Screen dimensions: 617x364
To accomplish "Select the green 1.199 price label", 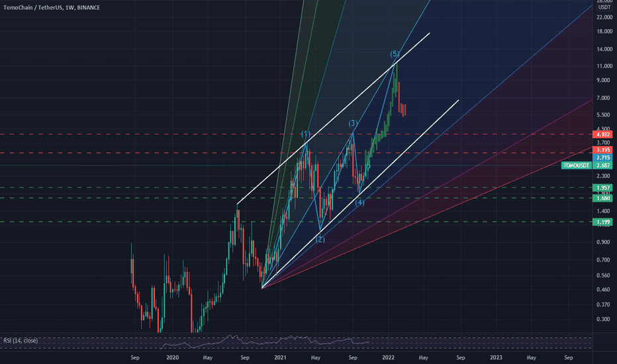I will click(602, 222).
